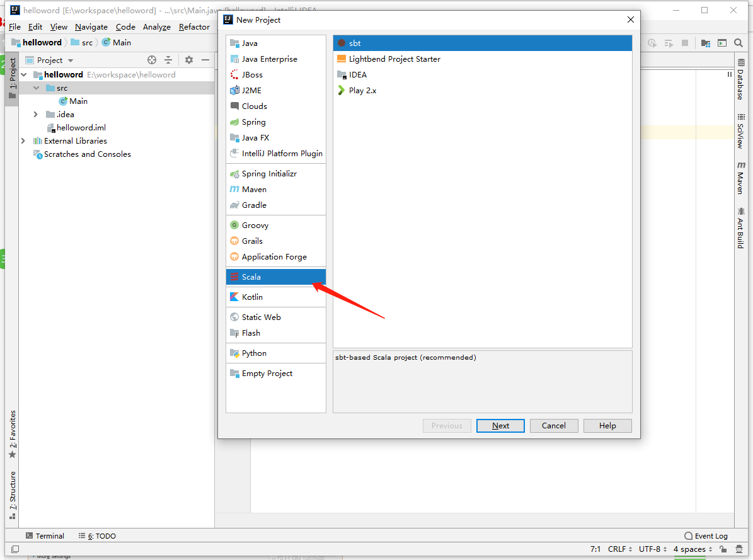This screenshot has height=560, width=753.
Task: Change UTF-8 file encoding dropdown
Action: pyautogui.click(x=653, y=549)
